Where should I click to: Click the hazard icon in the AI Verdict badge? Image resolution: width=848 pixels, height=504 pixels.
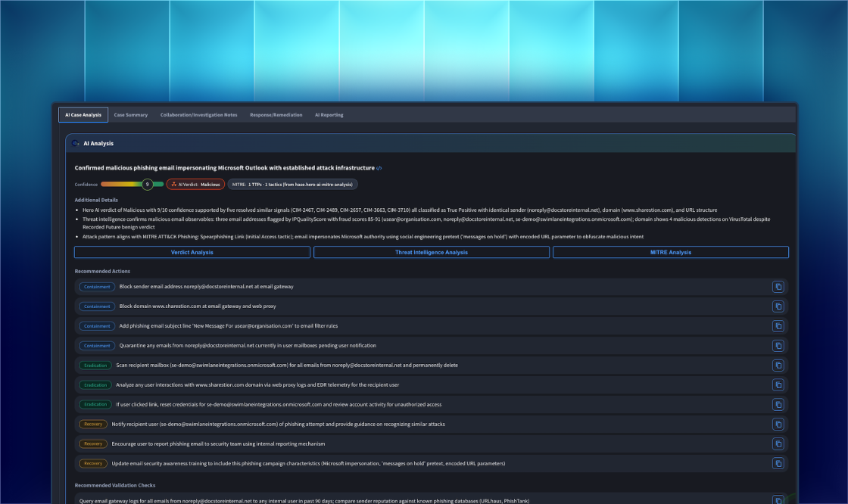click(172, 183)
